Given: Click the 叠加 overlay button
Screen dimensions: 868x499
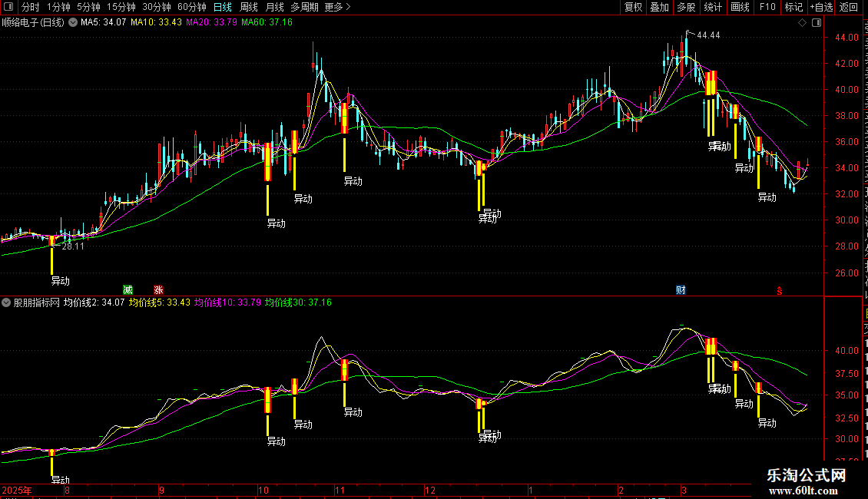Looking at the screenshot, I should 659,7.
